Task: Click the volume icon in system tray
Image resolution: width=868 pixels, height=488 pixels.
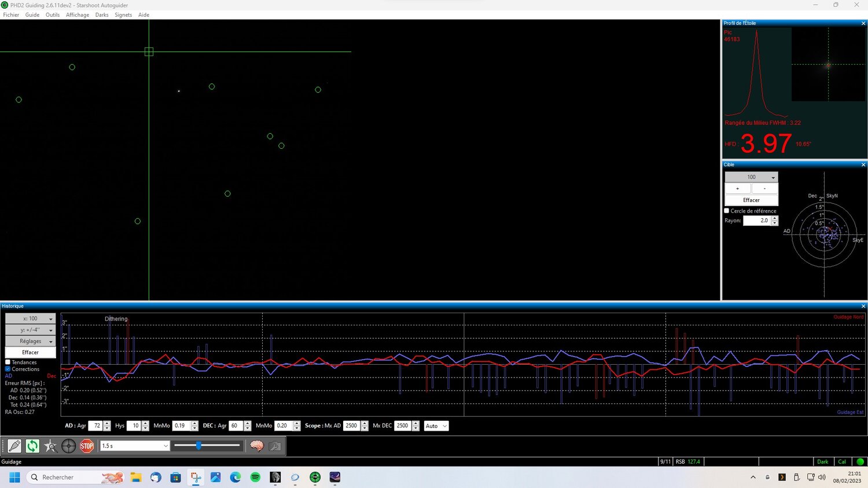Action: click(822, 477)
